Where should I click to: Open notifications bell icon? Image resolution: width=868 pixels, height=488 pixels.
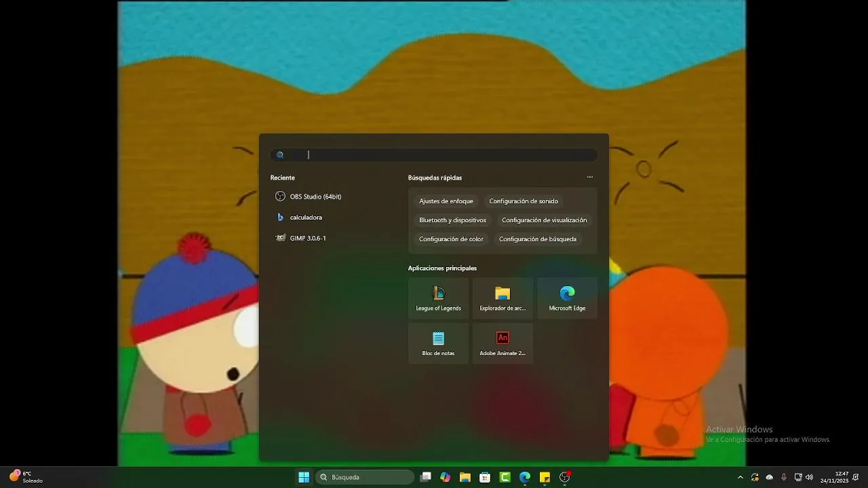point(856,477)
